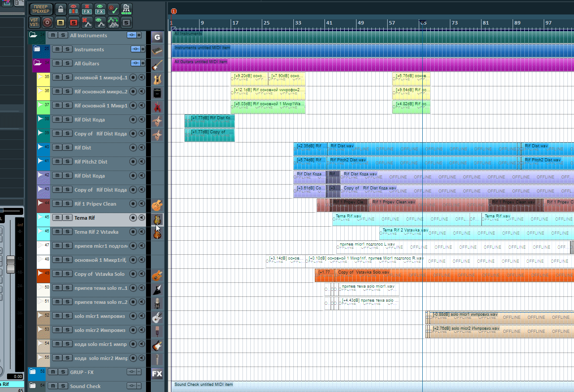
Task: Mute the Rif Dist track 40
Action: pos(57,148)
